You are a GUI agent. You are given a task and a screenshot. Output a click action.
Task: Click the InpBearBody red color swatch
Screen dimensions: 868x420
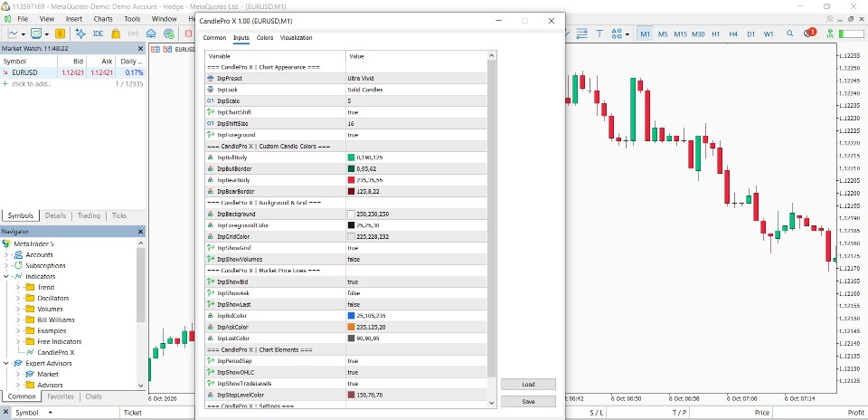pyautogui.click(x=351, y=180)
